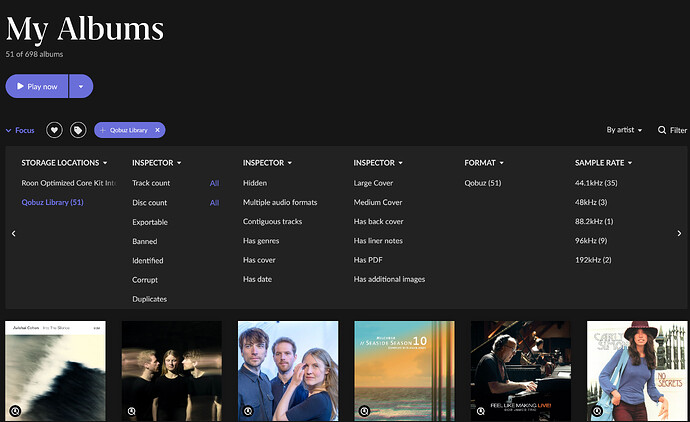Filter by 48kHz (3) sample rate
The width and height of the screenshot is (690, 422).
click(x=591, y=202)
